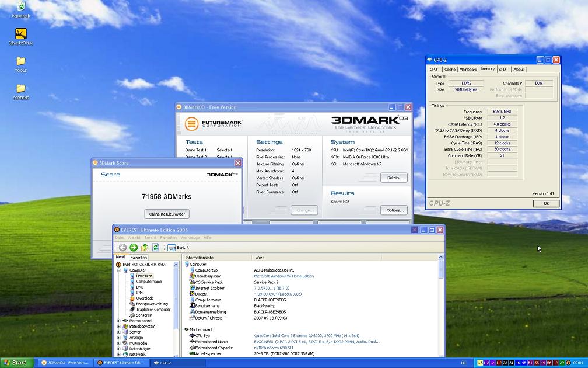Switch to Menü tab in EVEREST side panel
588x368 pixels.
click(121, 257)
